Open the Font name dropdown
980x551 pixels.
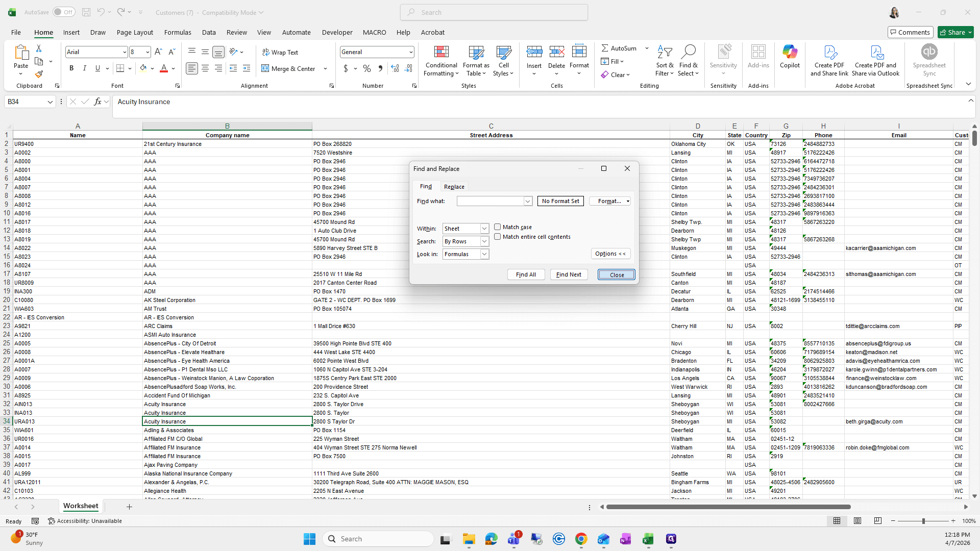[x=124, y=52]
